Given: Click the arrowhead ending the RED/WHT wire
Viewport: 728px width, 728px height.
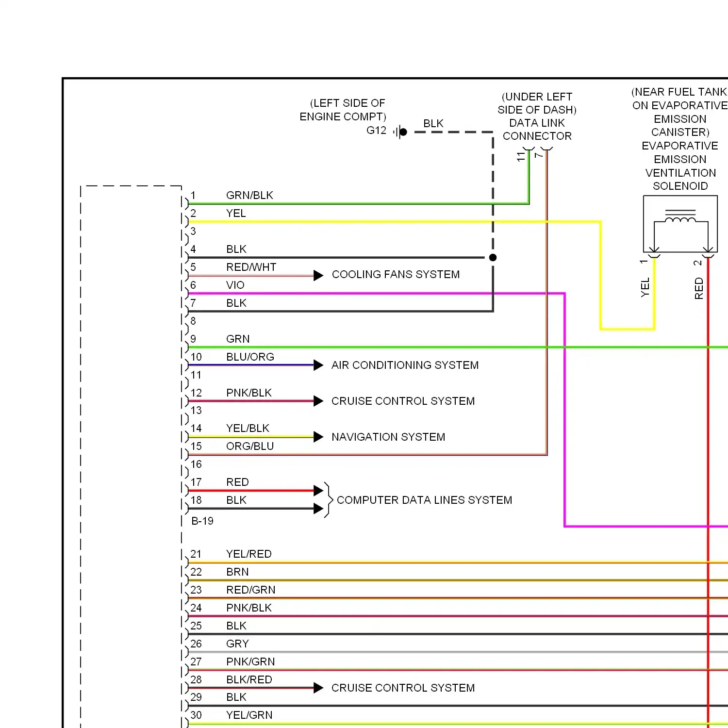Looking at the screenshot, I should 318,276.
